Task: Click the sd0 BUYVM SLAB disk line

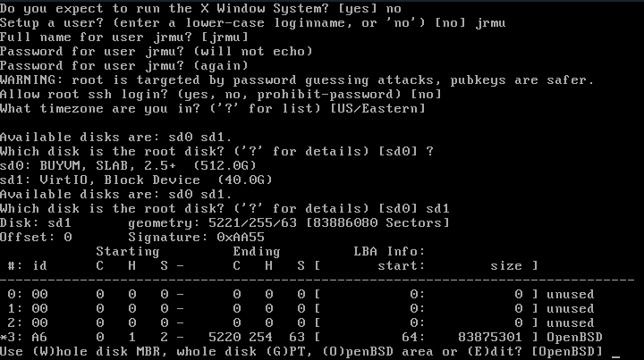Action: click(128, 165)
